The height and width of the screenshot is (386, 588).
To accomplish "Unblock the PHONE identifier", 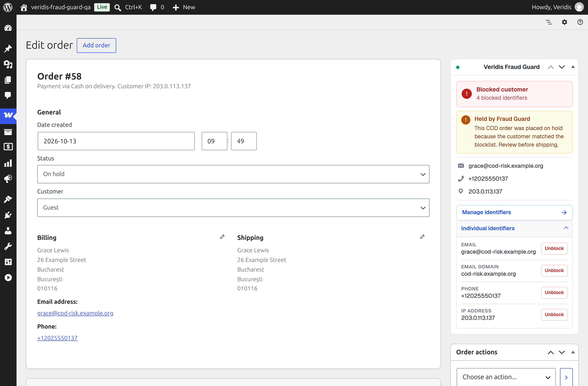I will coord(554,293).
